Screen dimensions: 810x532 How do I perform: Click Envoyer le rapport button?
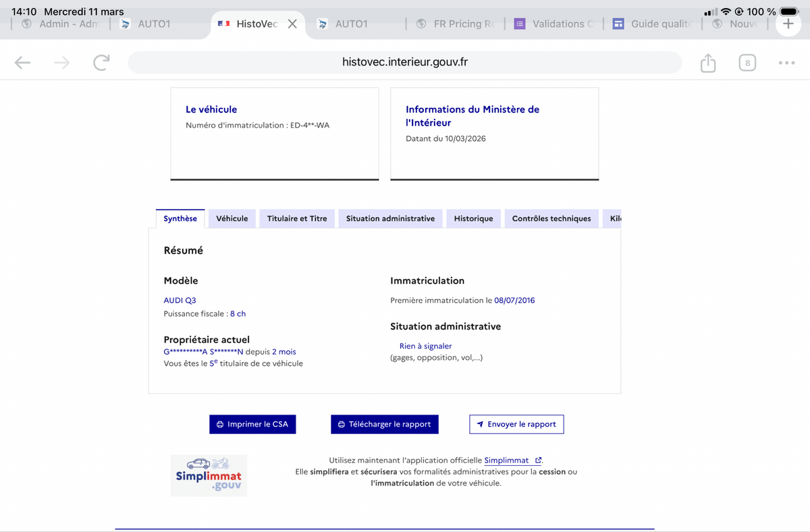[x=516, y=424]
